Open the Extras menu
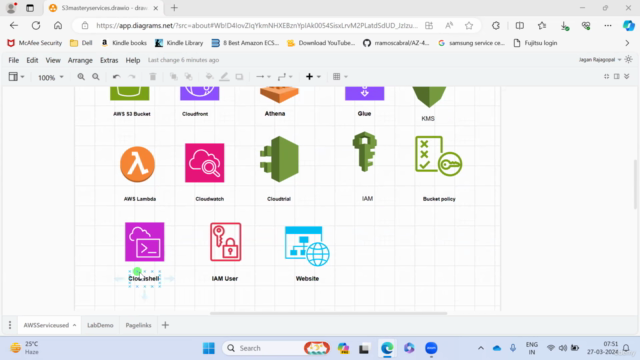640x360 pixels. (109, 60)
